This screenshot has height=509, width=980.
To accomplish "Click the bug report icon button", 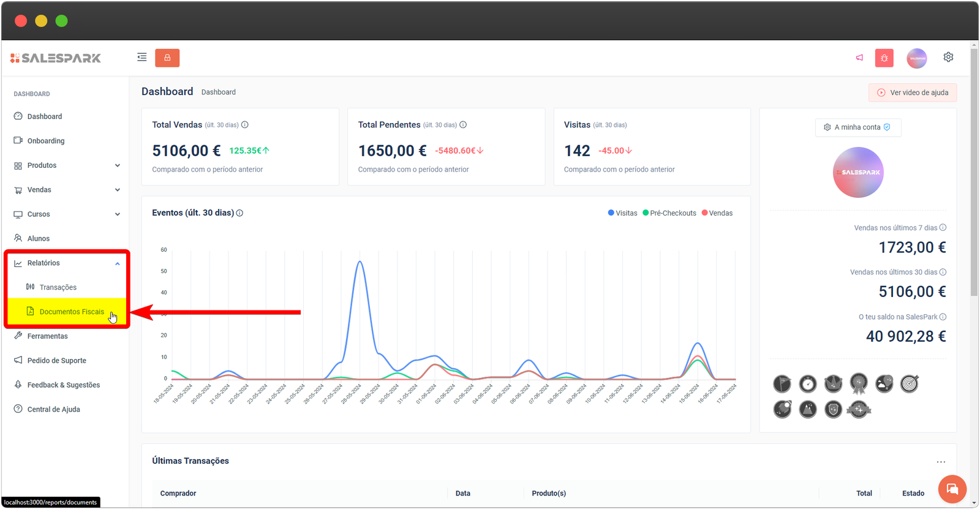I will click(x=884, y=58).
